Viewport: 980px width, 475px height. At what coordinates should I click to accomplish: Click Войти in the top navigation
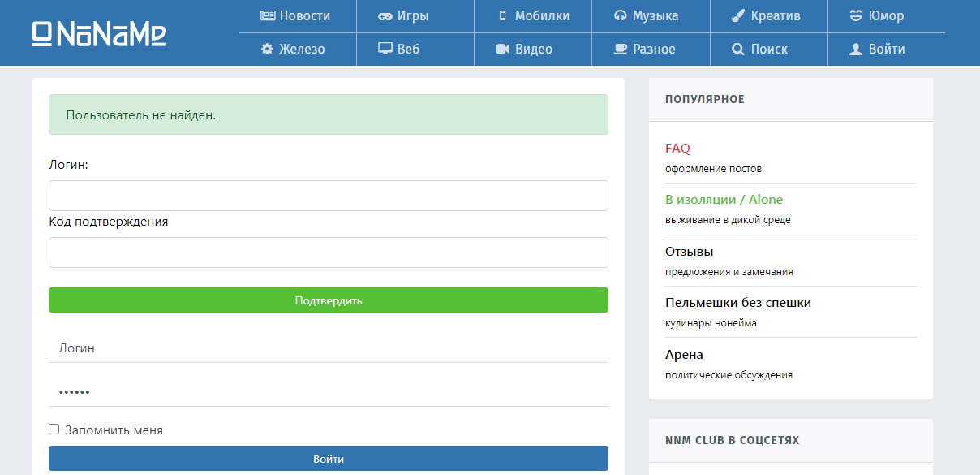886,50
